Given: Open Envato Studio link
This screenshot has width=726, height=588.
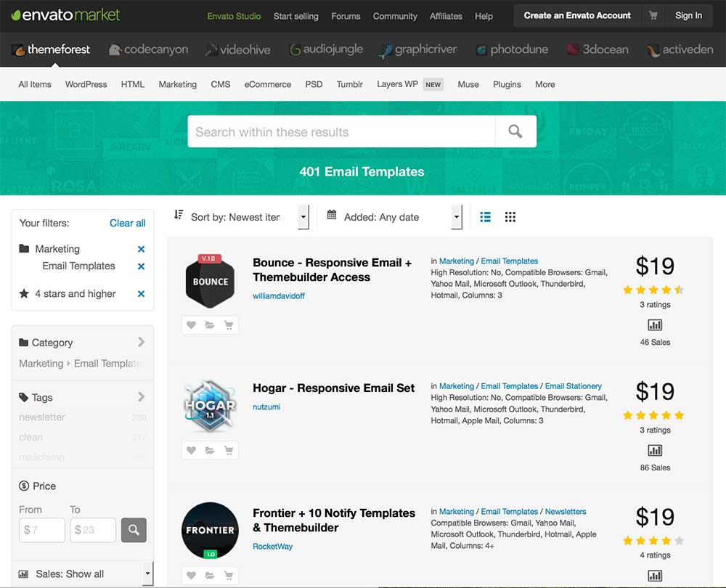Looking at the screenshot, I should [x=234, y=16].
